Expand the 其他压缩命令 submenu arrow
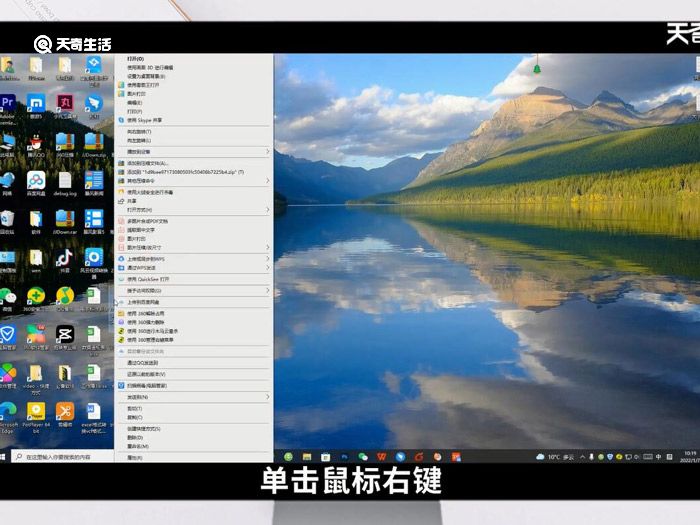 267,181
